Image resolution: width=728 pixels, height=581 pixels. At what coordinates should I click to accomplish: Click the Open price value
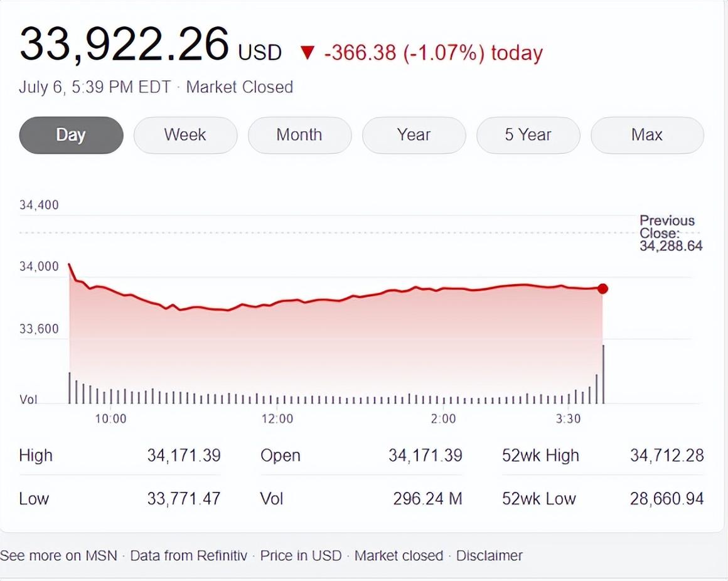[425, 456]
